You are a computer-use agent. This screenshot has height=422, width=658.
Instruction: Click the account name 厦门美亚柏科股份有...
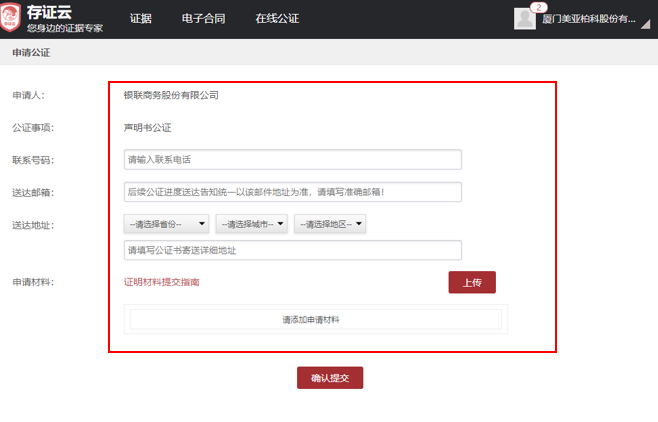(x=589, y=19)
